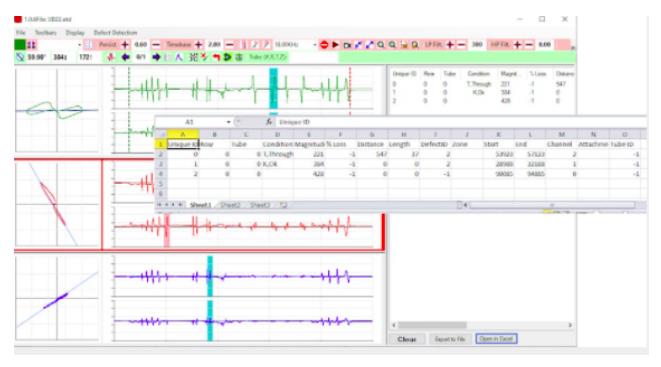Go to previous tube with left arrow icon
Viewport: 661px width, 367px height.
[126, 57]
